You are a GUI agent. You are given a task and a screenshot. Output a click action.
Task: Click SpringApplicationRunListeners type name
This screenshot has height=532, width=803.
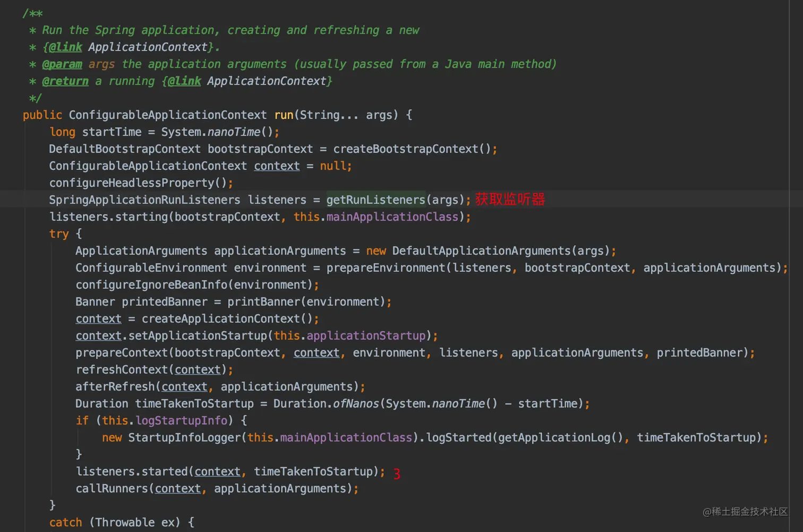[144, 200]
